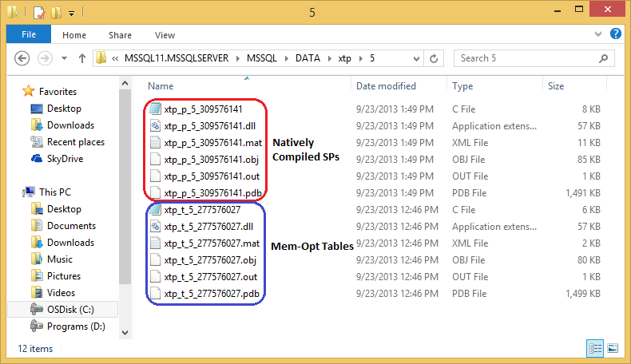Expand the ribbon with the chevron
Image resolution: width=631 pixels, height=364 pixels.
coord(600,34)
